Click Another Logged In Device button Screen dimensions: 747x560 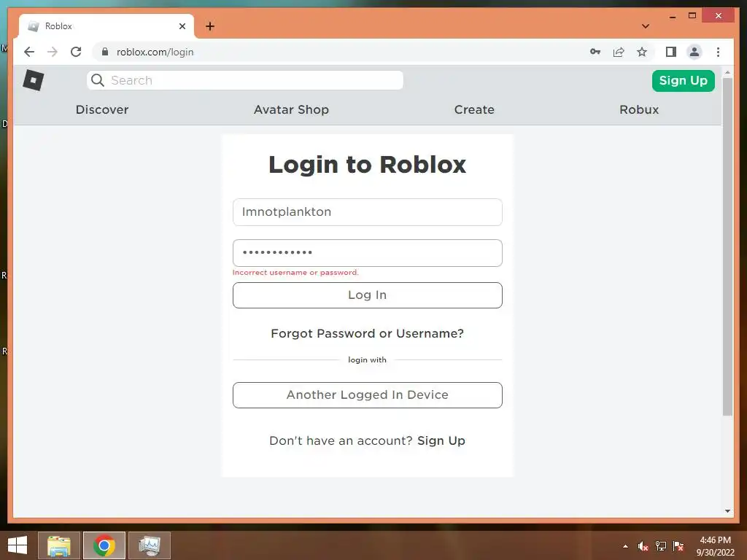click(368, 394)
